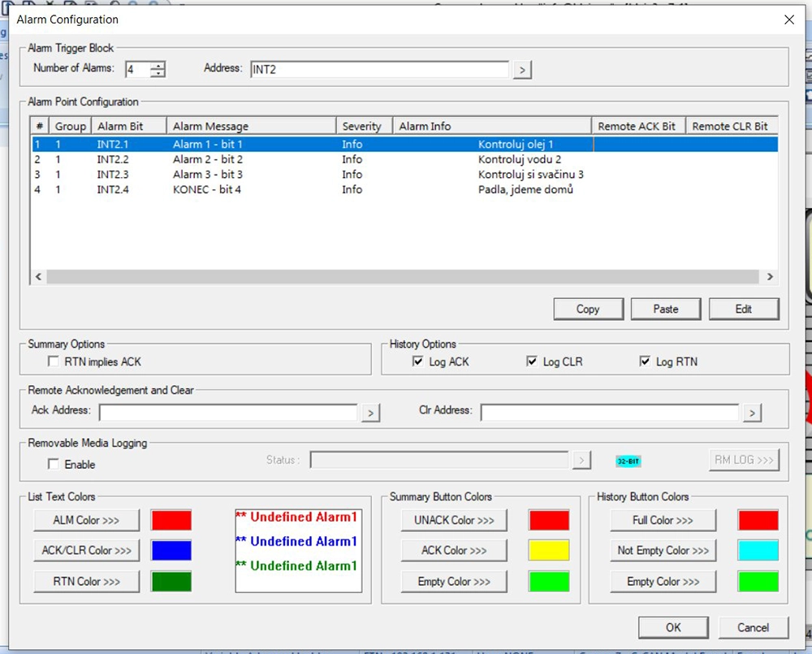Open ACK/CLR Color picker button
Viewport: 812px width, 654px height.
click(x=86, y=550)
